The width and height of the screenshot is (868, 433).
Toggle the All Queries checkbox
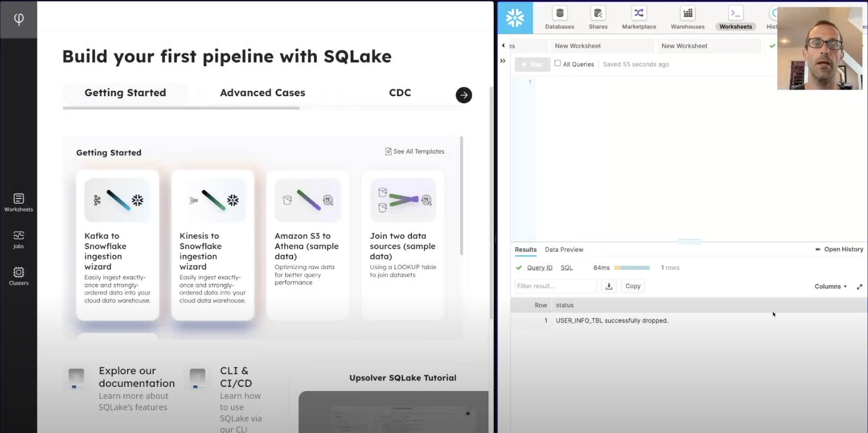pos(557,63)
